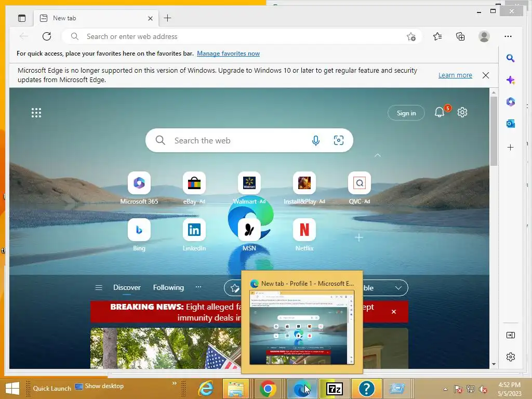Open the Favorites list icon
The height and width of the screenshot is (399, 532).
pyautogui.click(x=437, y=36)
